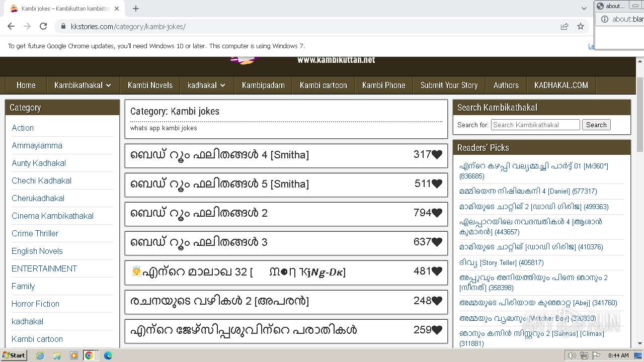Open a new browser tab

click(136, 9)
